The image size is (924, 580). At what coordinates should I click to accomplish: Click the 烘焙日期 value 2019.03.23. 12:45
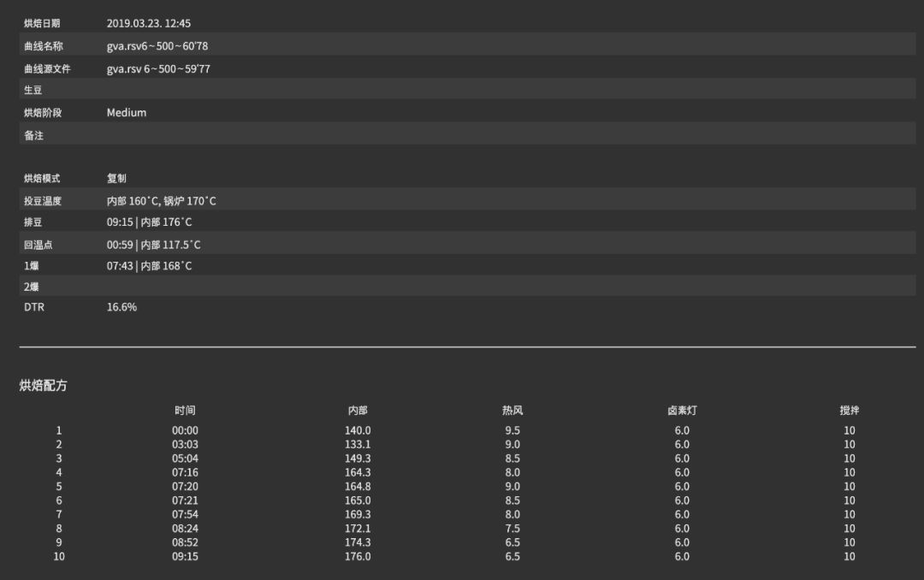(x=149, y=23)
